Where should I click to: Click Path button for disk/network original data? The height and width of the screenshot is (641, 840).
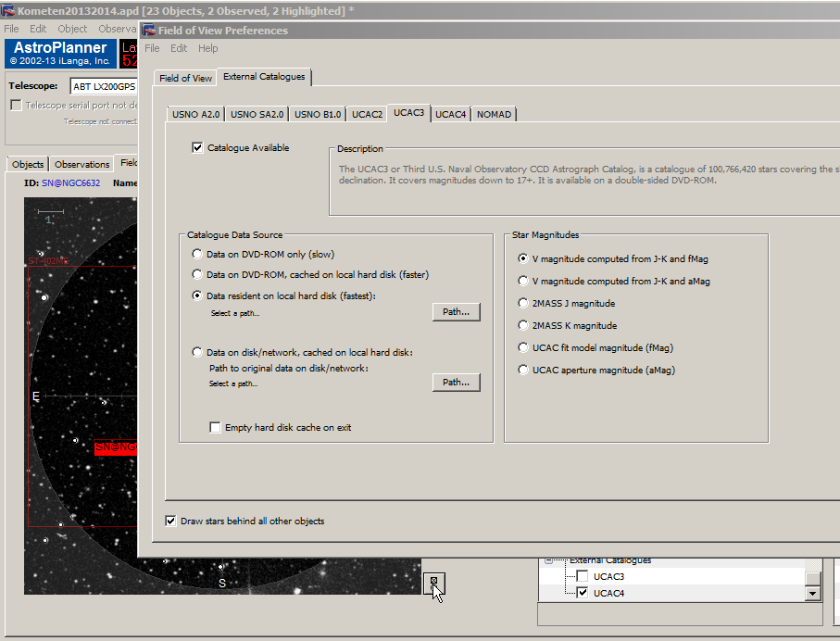(x=456, y=383)
